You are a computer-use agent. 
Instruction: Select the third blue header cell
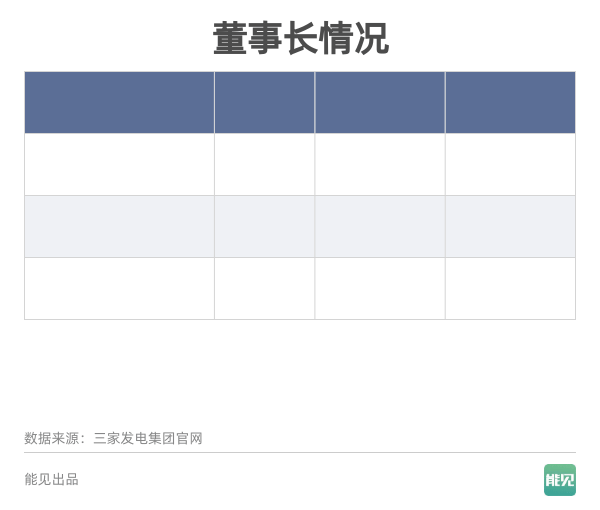pyautogui.click(x=380, y=103)
